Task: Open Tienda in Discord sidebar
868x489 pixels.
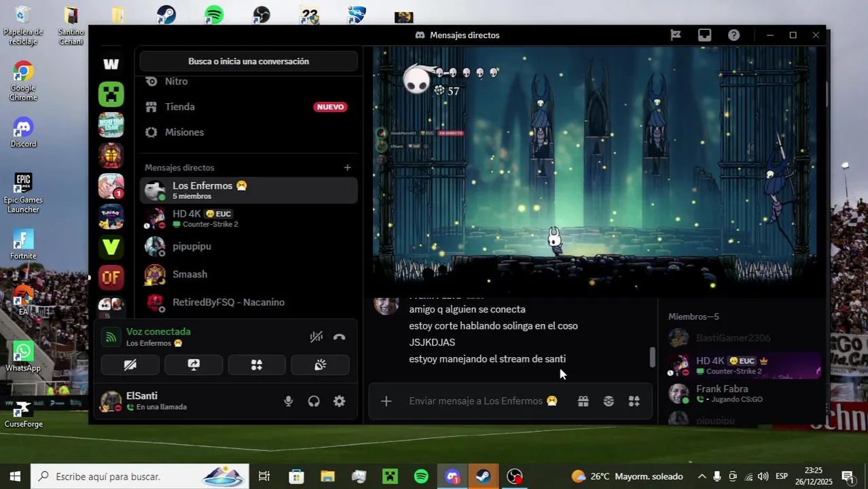Action: point(249,107)
